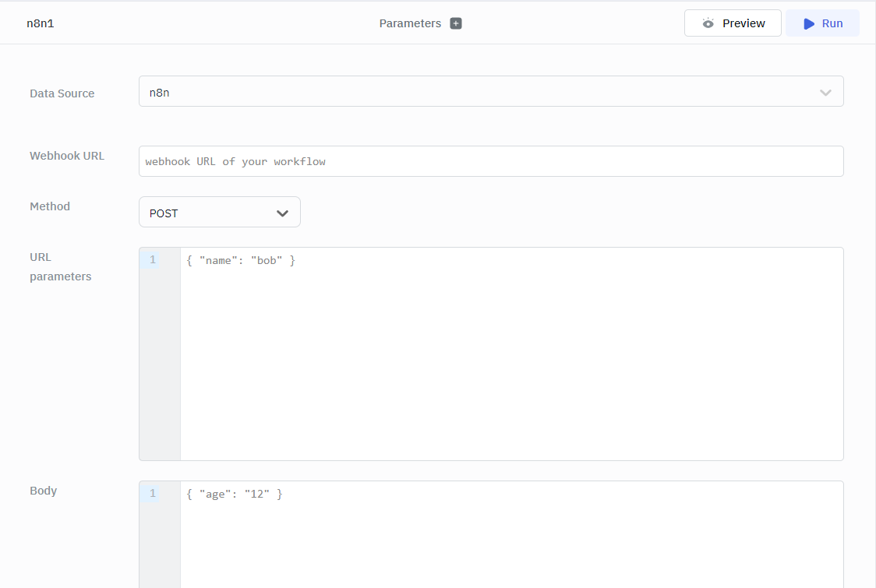The width and height of the screenshot is (876, 588).
Task: Rename the query by clicking n8n1
Action: tap(41, 23)
